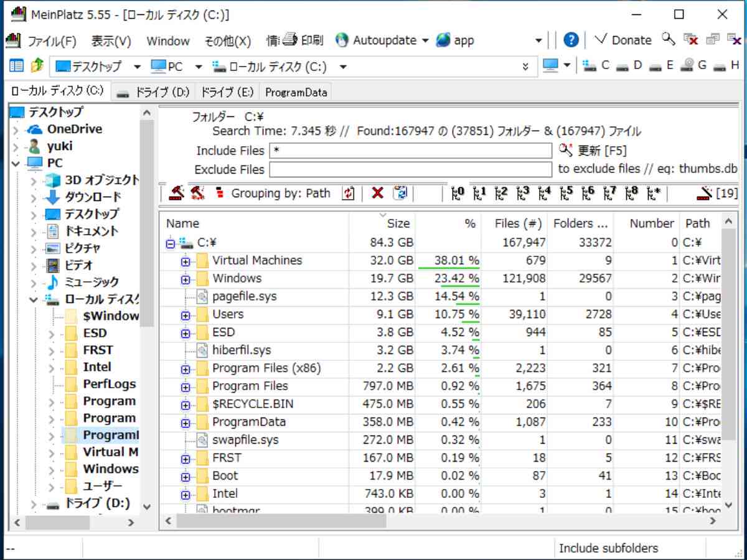This screenshot has width=747, height=560.
Task: Click the Exclude Files input field
Action: tap(410, 169)
